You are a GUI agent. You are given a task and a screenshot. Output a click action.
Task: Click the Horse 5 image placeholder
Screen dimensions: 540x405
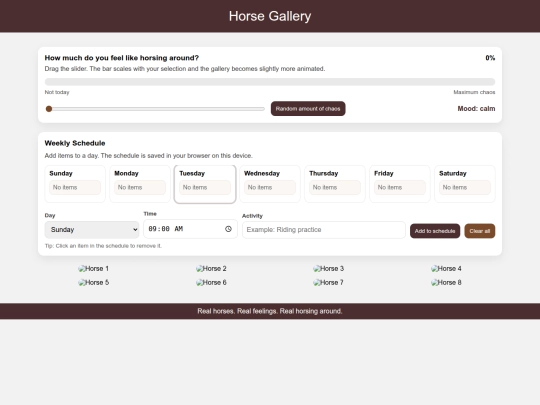point(93,283)
